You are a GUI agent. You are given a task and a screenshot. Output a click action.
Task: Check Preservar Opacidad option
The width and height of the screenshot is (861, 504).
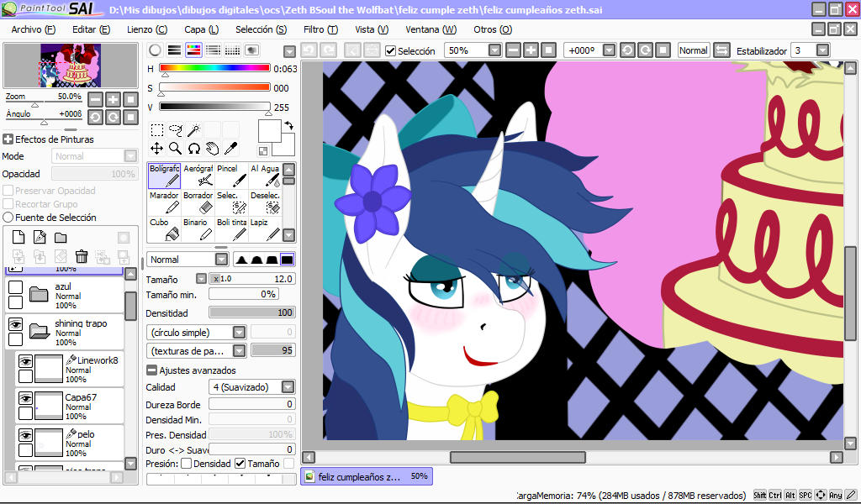(x=8, y=191)
